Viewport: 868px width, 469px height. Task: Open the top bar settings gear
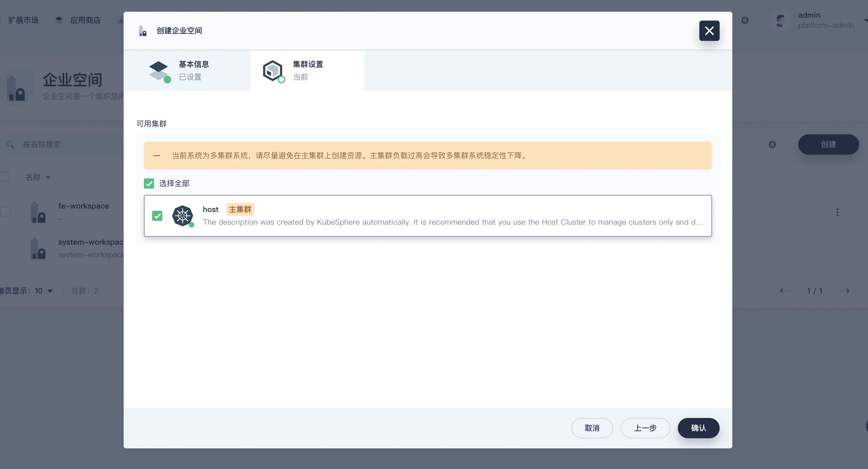(x=745, y=20)
